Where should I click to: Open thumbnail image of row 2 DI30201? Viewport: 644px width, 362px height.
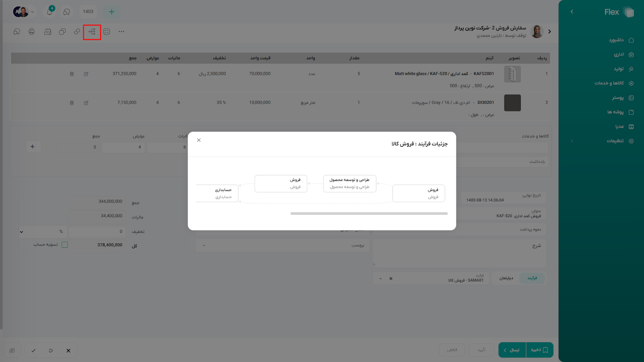(512, 103)
